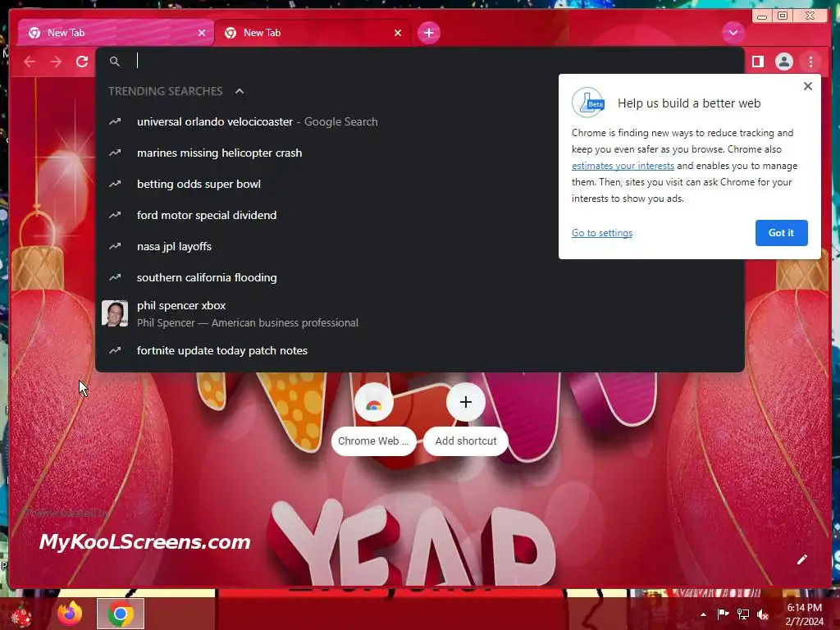The width and height of the screenshot is (840, 630).
Task: Click Phil Spencer thumbnail photo
Action: tap(115, 313)
